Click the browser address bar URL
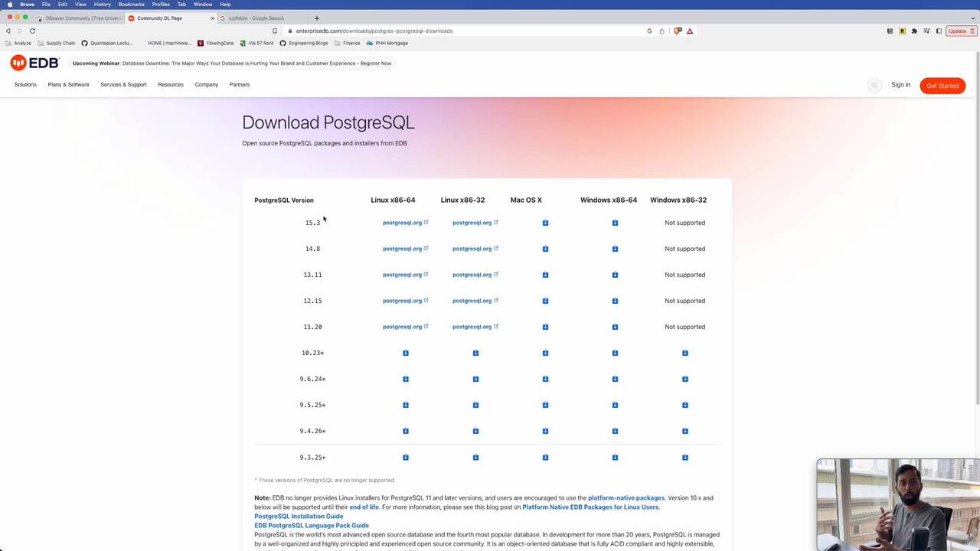The width and height of the screenshot is (980, 551). point(374,31)
